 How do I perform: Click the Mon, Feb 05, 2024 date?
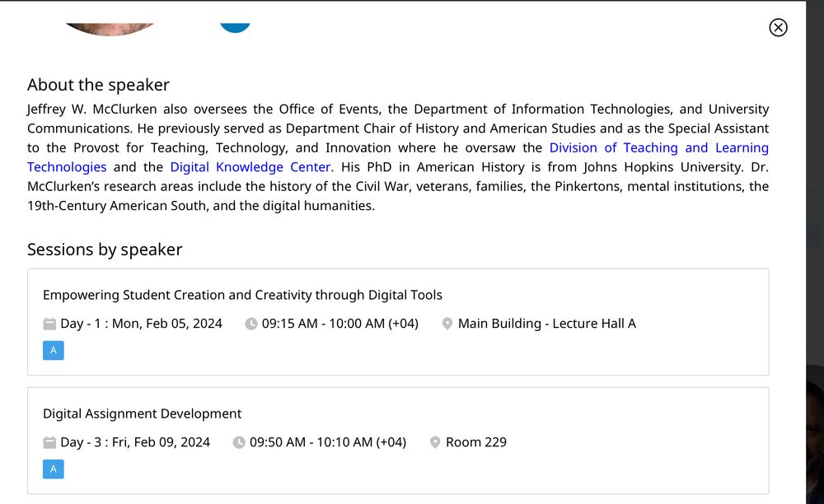pyautogui.click(x=166, y=324)
